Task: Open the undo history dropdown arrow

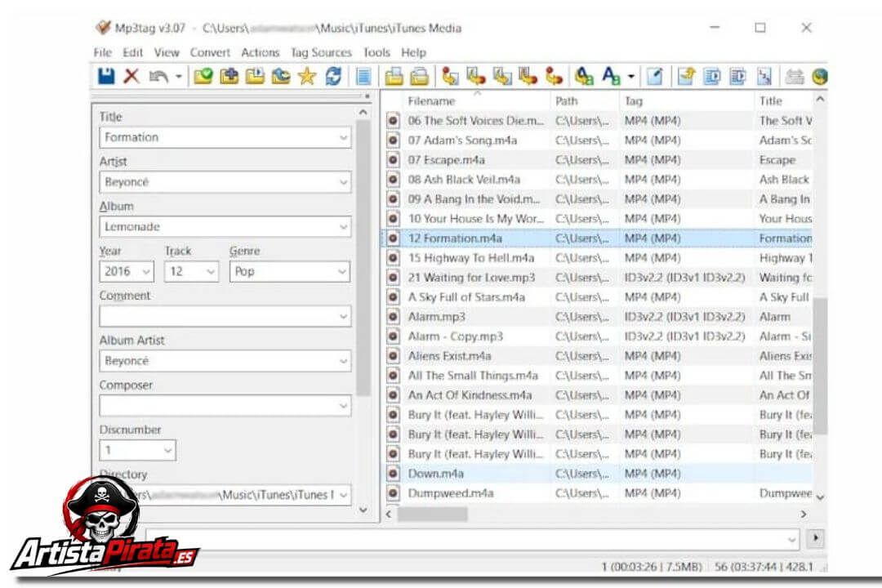Action: coord(178,76)
